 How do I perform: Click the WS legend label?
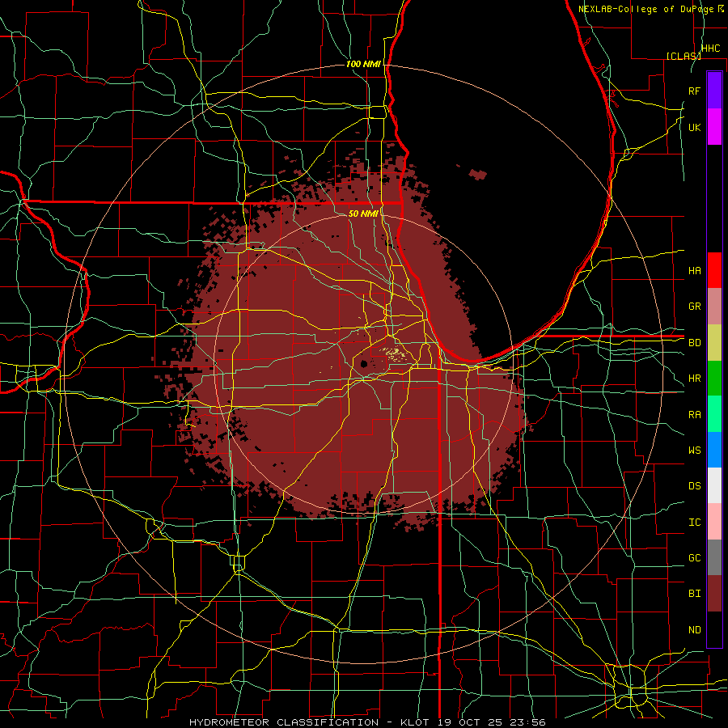(694, 450)
